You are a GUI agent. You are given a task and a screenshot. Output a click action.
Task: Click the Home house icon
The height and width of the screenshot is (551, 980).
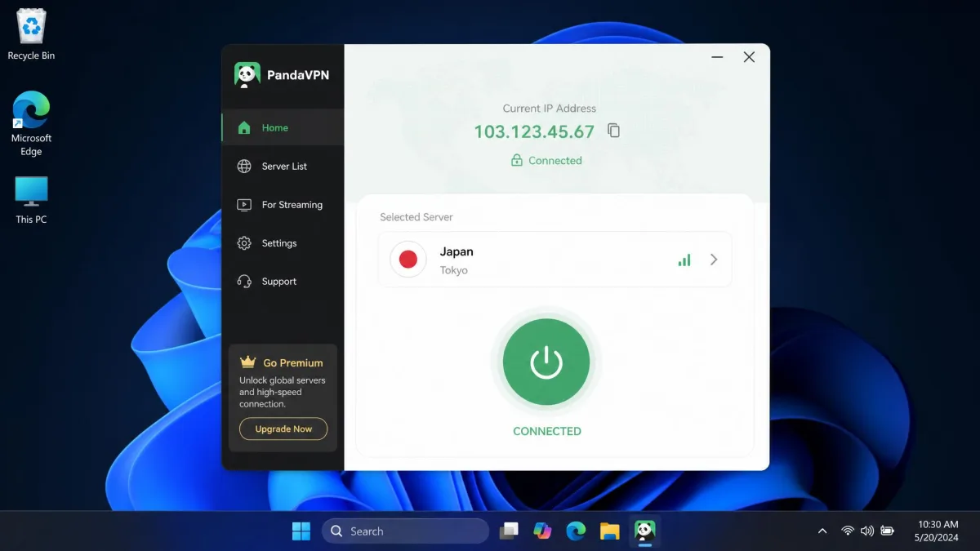[x=244, y=127]
